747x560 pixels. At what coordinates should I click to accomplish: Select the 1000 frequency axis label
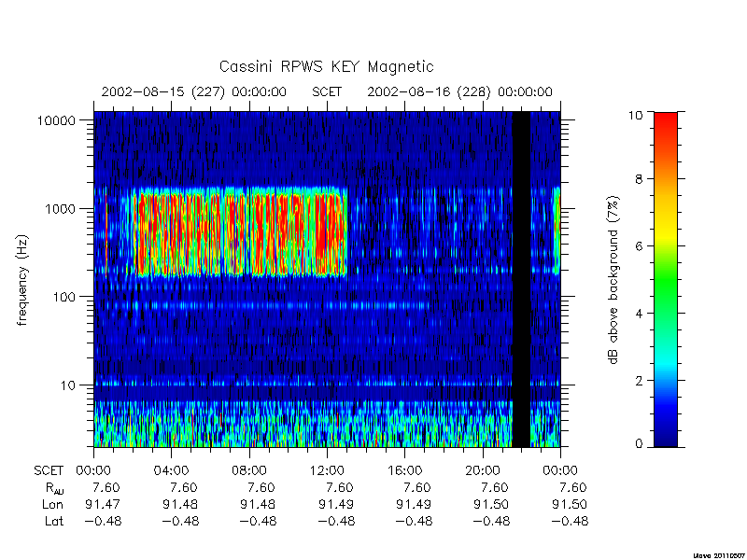60,209
